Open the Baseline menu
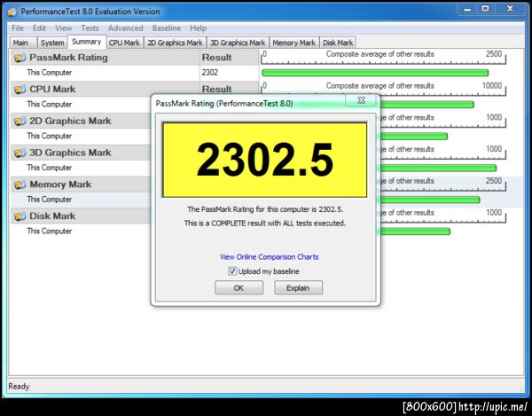Image resolution: width=532 pixels, height=416 pixels. coord(167,28)
